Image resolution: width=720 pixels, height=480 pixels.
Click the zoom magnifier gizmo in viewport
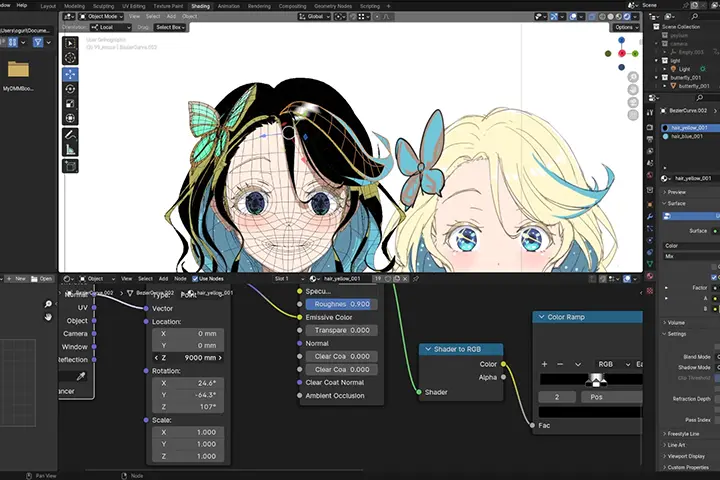pos(633,77)
